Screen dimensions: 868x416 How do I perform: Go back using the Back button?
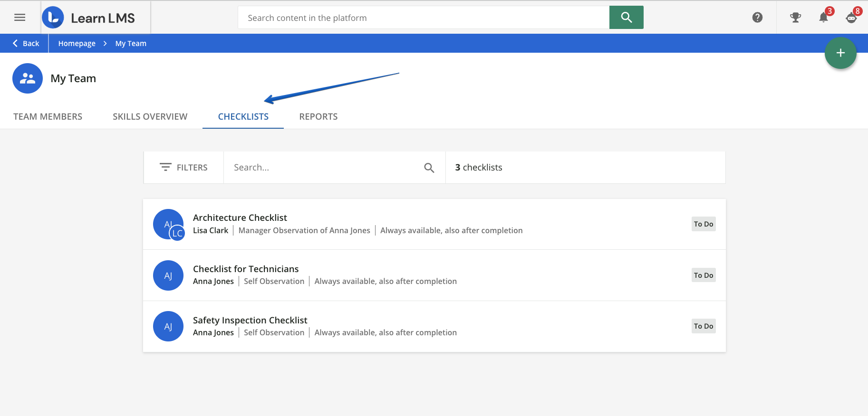[26, 43]
